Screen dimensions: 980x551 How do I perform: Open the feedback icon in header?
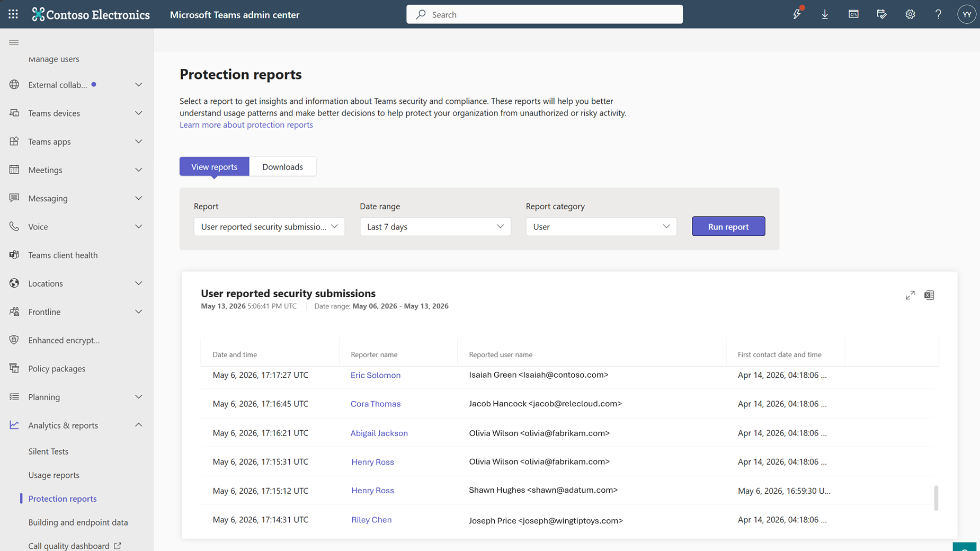[x=881, y=14]
